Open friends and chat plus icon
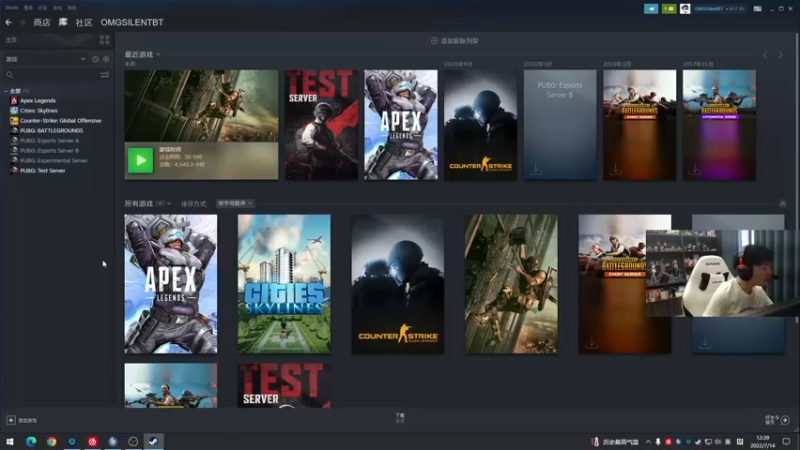The image size is (800, 450). pos(785,420)
